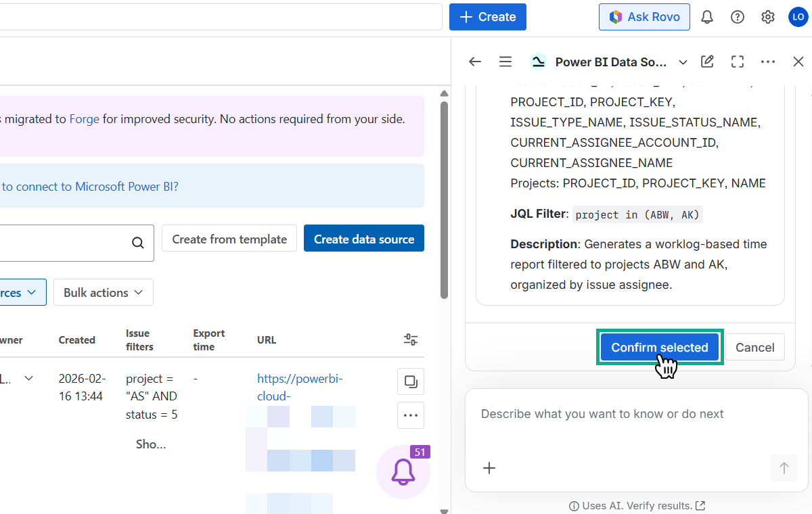Screen dimensions: 812x514
Task: Open Ask Rovo
Action: pos(644,17)
